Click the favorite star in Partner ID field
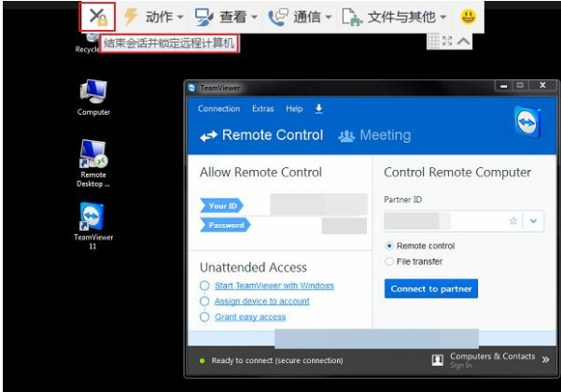The width and height of the screenshot is (561, 392). point(513,220)
